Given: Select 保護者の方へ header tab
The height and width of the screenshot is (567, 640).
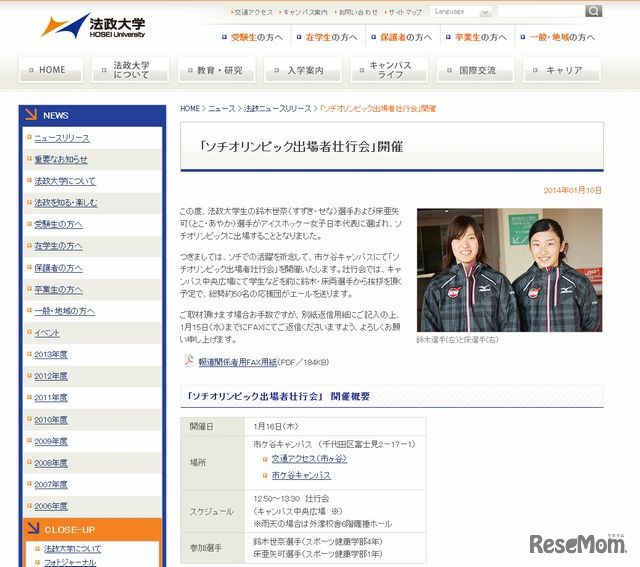Looking at the screenshot, I should (x=402, y=37).
